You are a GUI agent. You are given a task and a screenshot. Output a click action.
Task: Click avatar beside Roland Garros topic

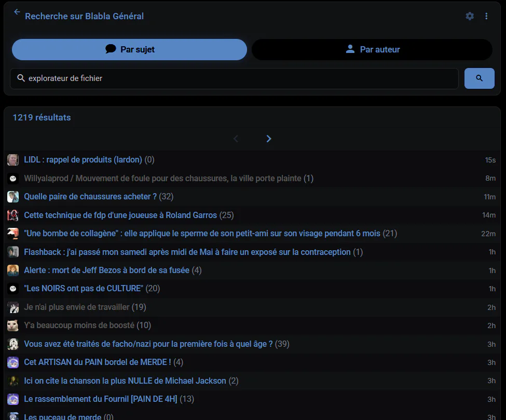[13, 215]
